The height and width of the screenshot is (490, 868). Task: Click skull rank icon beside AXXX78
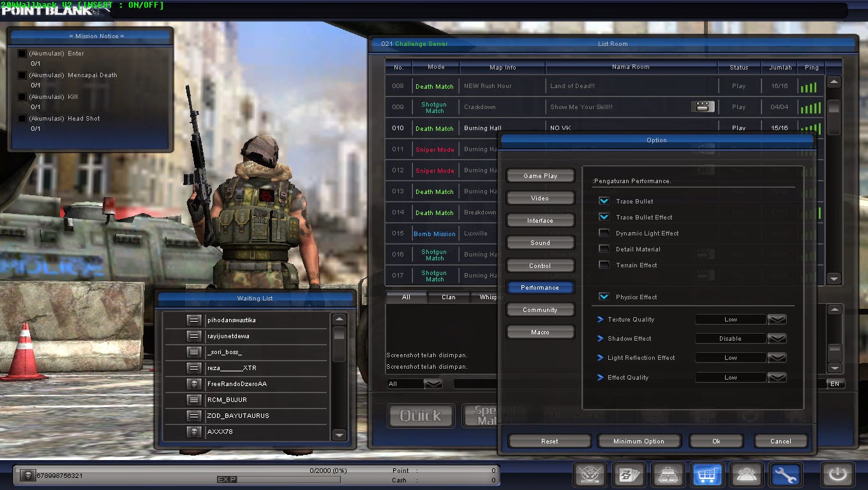[x=194, y=432]
